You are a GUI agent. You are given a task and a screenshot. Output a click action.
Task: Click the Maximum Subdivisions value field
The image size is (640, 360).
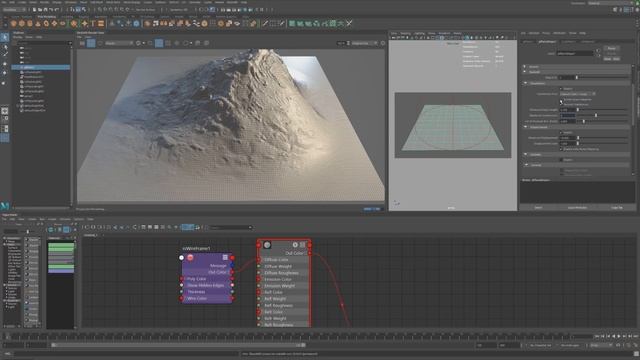(568, 115)
